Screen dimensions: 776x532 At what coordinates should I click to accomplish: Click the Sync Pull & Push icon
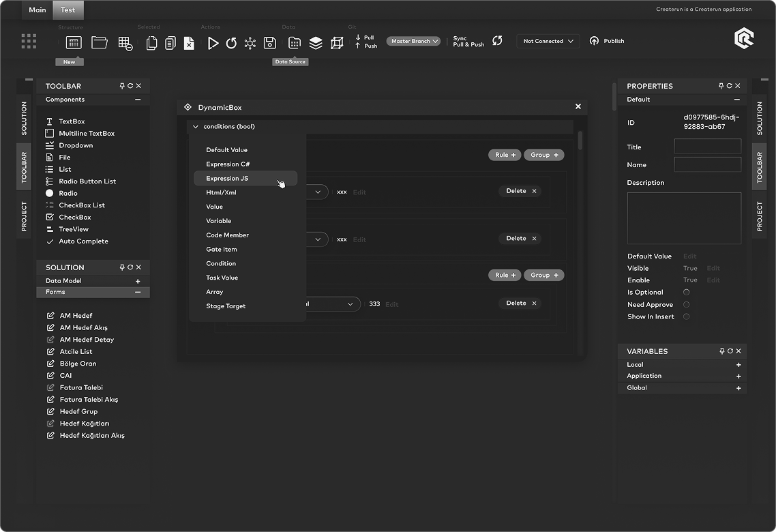[x=497, y=41]
